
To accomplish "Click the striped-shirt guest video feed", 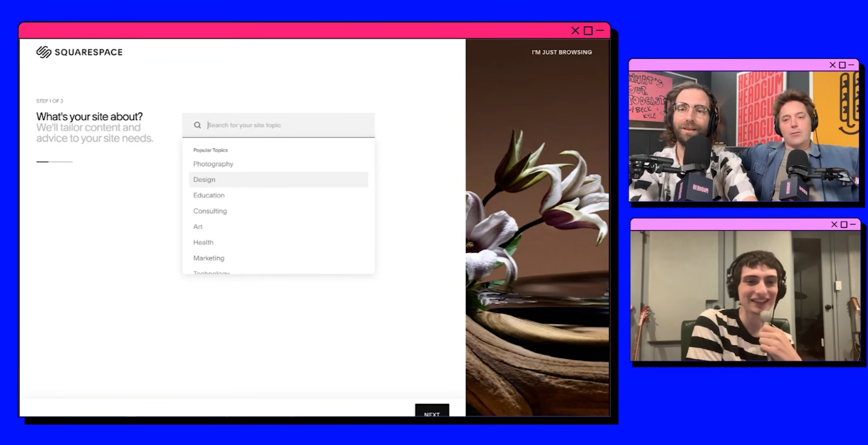I will point(746,296).
